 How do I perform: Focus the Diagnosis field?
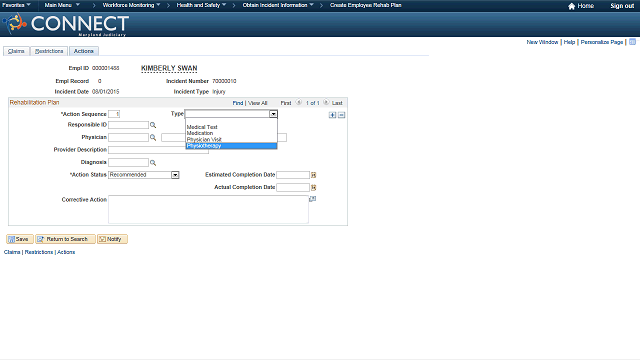[x=128, y=163]
